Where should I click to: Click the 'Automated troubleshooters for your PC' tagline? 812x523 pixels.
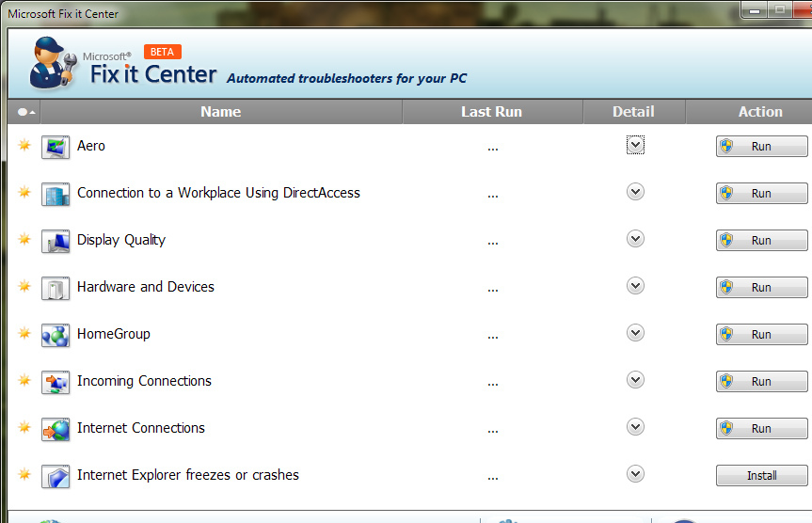[346, 79]
